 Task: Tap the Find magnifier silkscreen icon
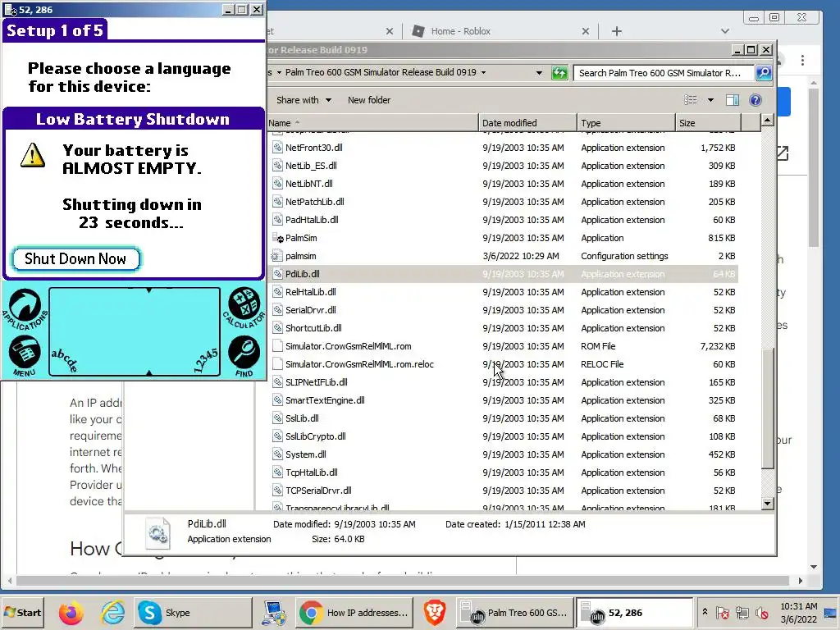244,355
